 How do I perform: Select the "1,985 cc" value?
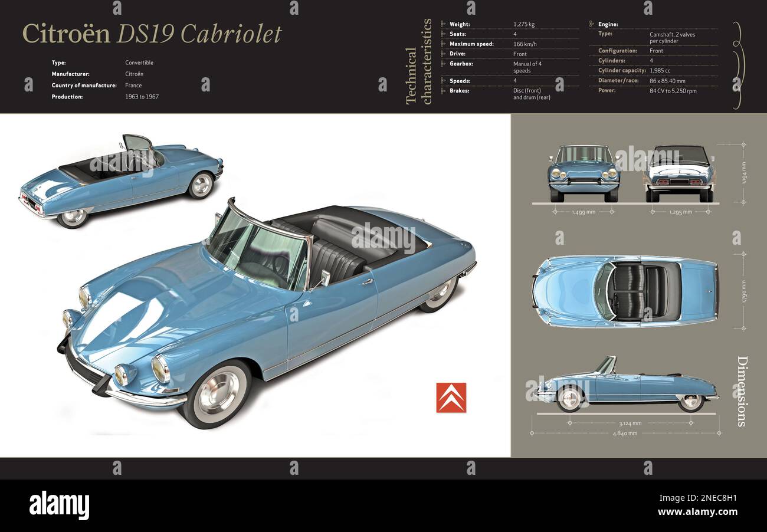660,71
